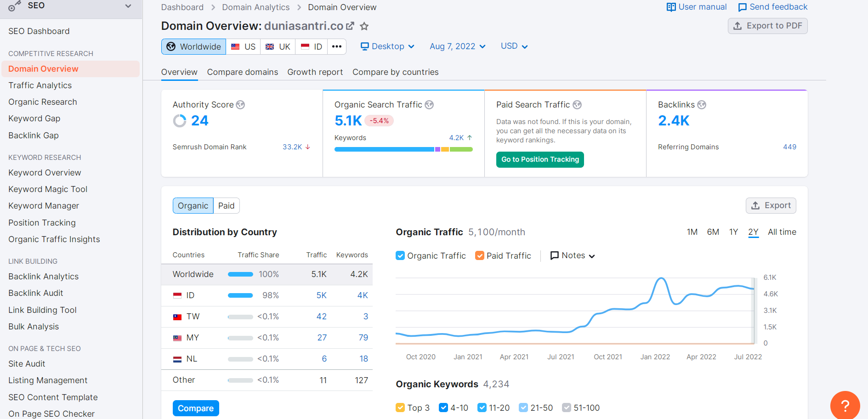Filter by ID flag button
The height and width of the screenshot is (419, 868).
[311, 46]
